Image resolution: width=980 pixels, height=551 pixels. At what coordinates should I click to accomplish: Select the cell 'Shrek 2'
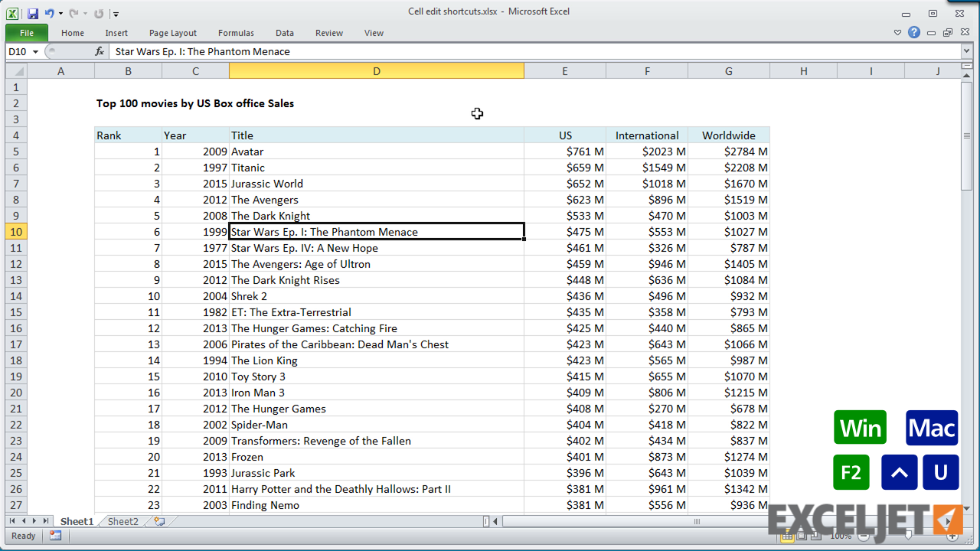point(377,296)
